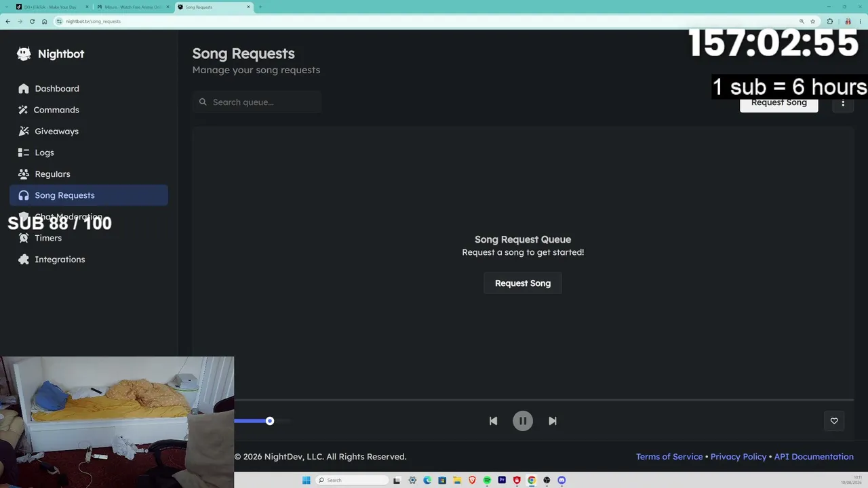Select the Song Requests headphones item
Screen dimensions: 868x488
coord(89,195)
